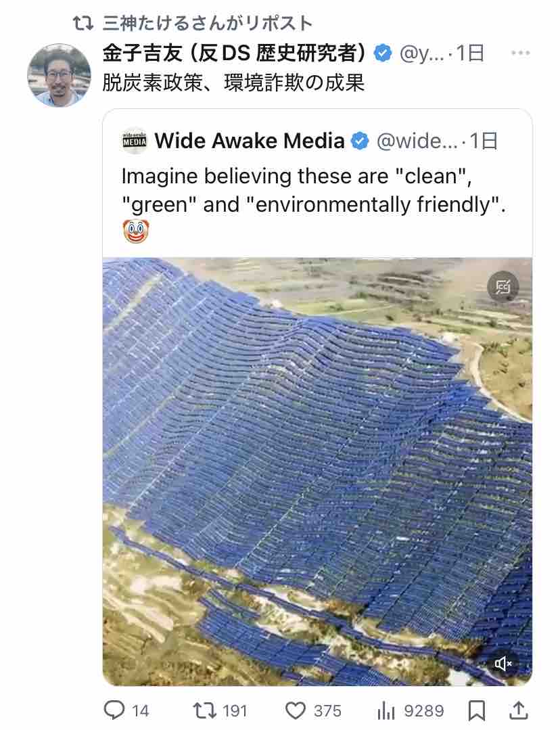Tap Wide Awake Media's verified badge
560x730 pixels.
pos(359,141)
